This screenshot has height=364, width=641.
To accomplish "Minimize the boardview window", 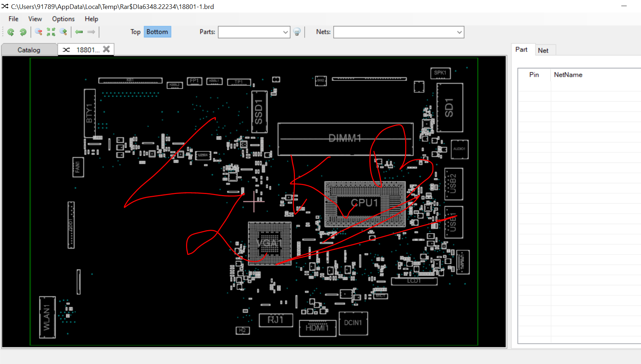I will (x=624, y=6).
